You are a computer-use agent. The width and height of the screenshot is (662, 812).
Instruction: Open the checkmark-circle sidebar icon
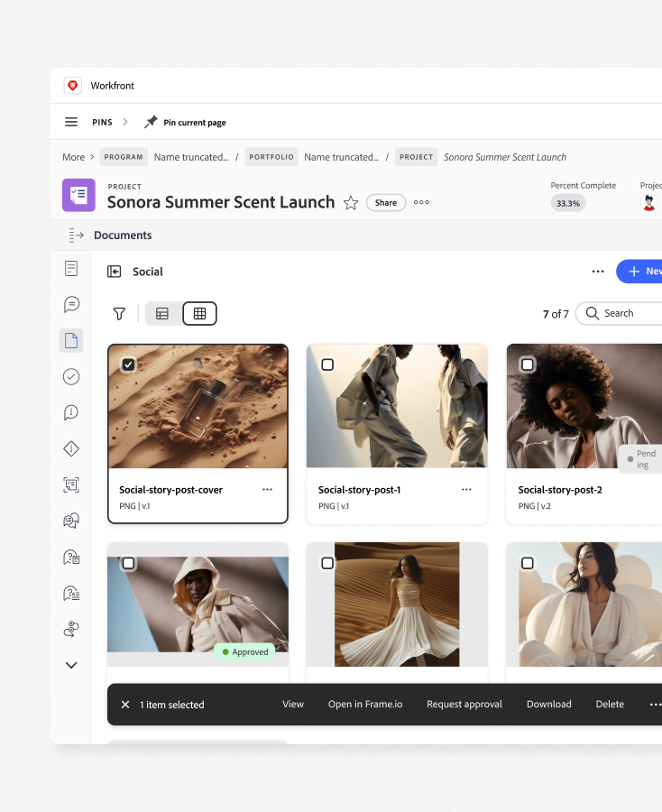[71, 376]
